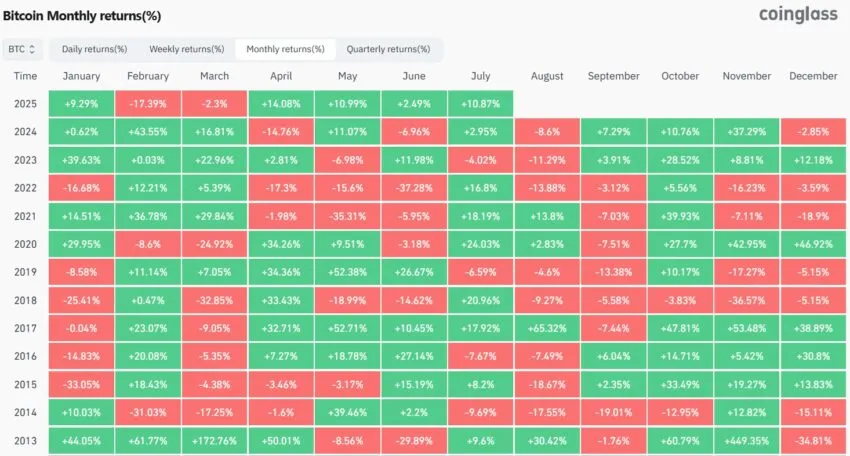Switch to Daily returns(%) tab
The width and height of the screenshot is (850, 456).
click(94, 49)
